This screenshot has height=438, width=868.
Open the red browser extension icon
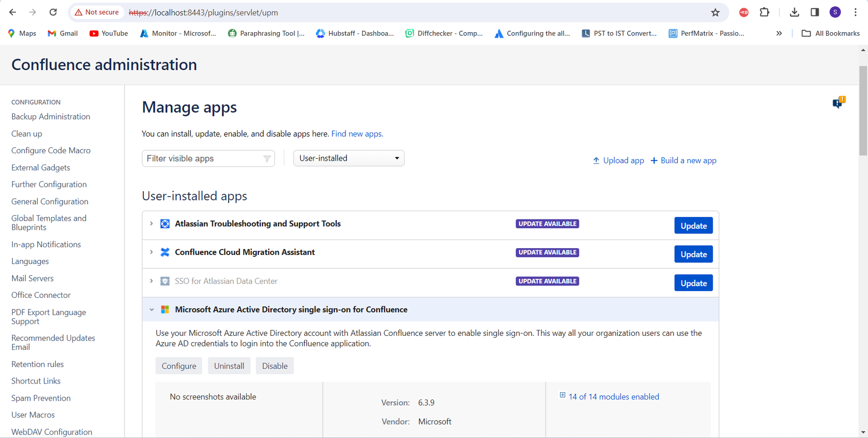coord(744,13)
